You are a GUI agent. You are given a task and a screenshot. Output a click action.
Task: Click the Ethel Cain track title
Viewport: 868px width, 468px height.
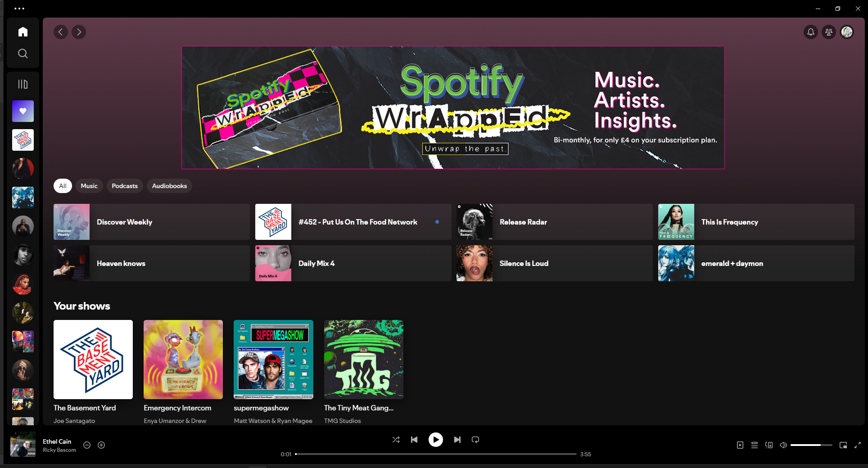tap(57, 441)
